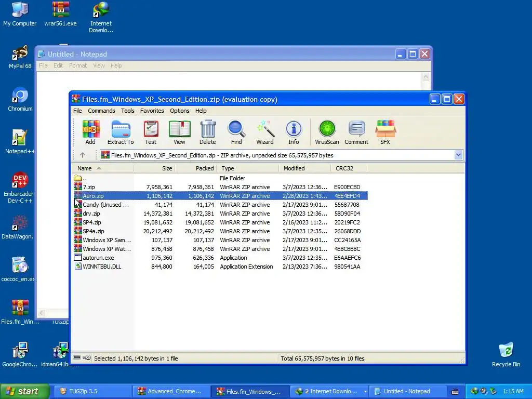
Task: Click the SFX toolbar icon
Action: [385, 132]
